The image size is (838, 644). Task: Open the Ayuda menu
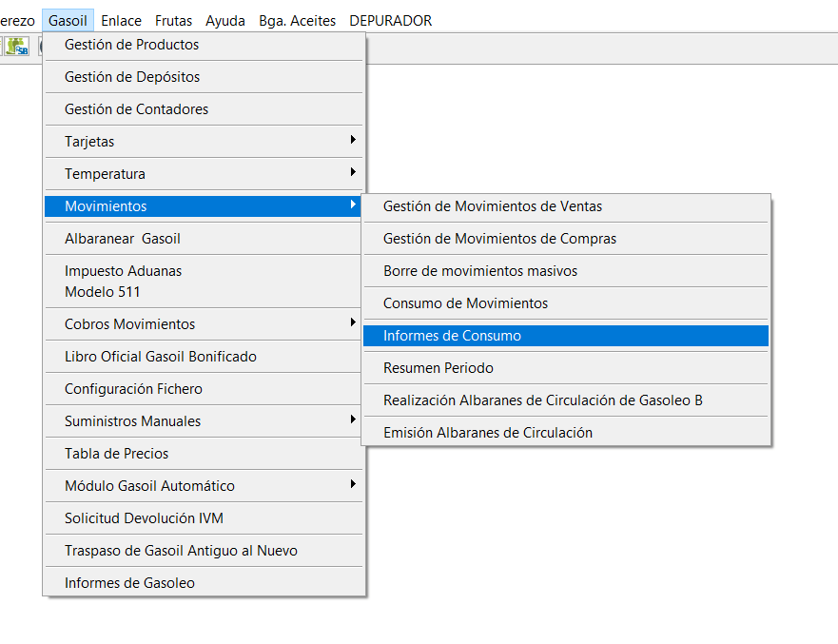pos(224,20)
